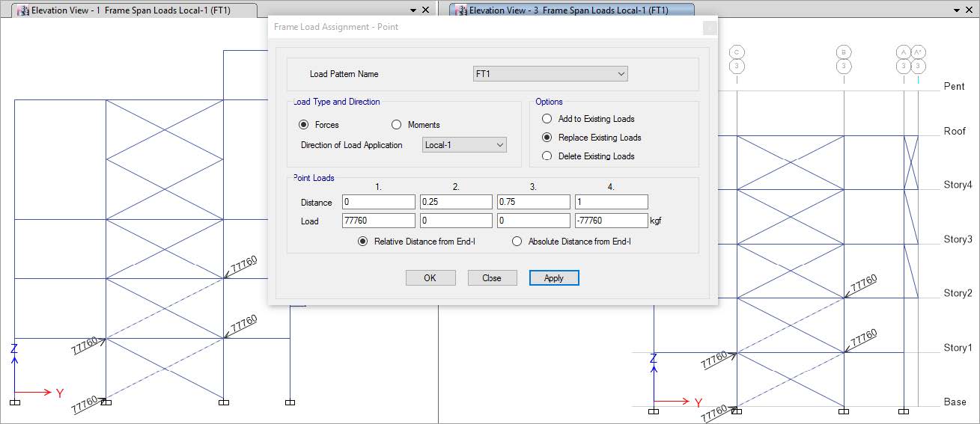Switch to Elevation View - 3 tab

[x=573, y=10]
